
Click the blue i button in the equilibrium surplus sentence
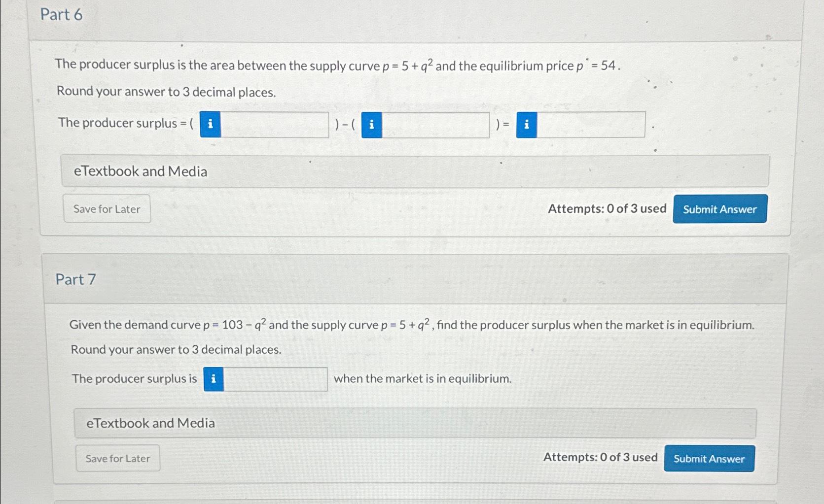[x=214, y=379]
